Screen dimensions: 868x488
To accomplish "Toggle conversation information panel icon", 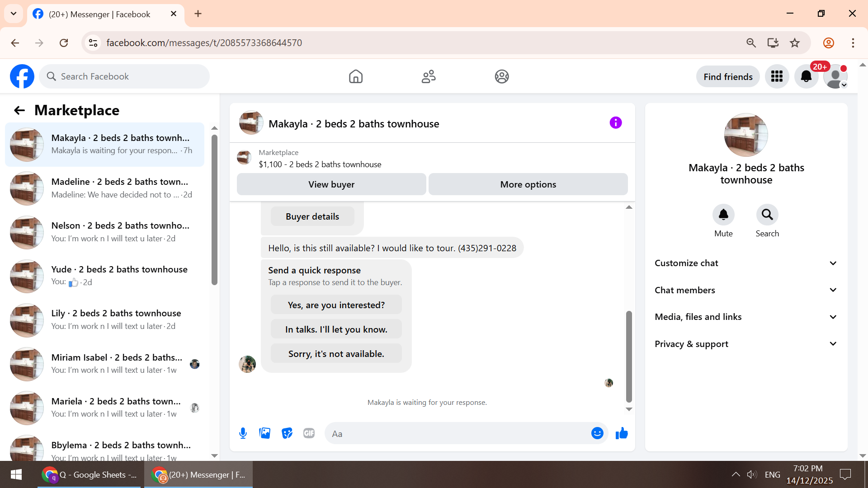I will coord(615,123).
